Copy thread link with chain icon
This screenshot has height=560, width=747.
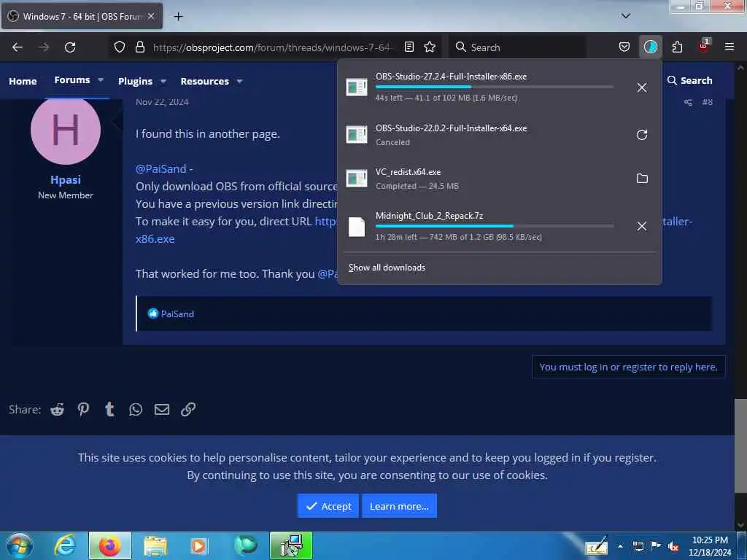(x=188, y=410)
